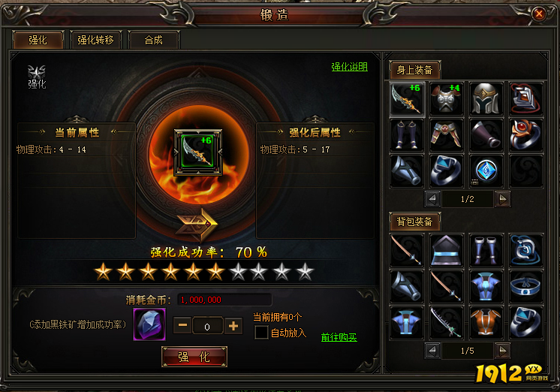Decrease black iron ore count with minus
This screenshot has height=392, width=560.
point(182,325)
